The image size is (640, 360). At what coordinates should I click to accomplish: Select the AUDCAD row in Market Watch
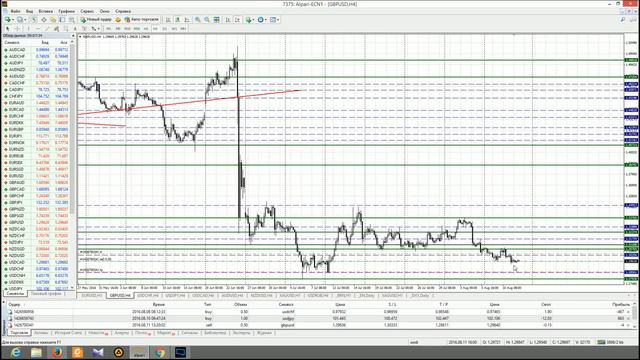click(x=36, y=50)
